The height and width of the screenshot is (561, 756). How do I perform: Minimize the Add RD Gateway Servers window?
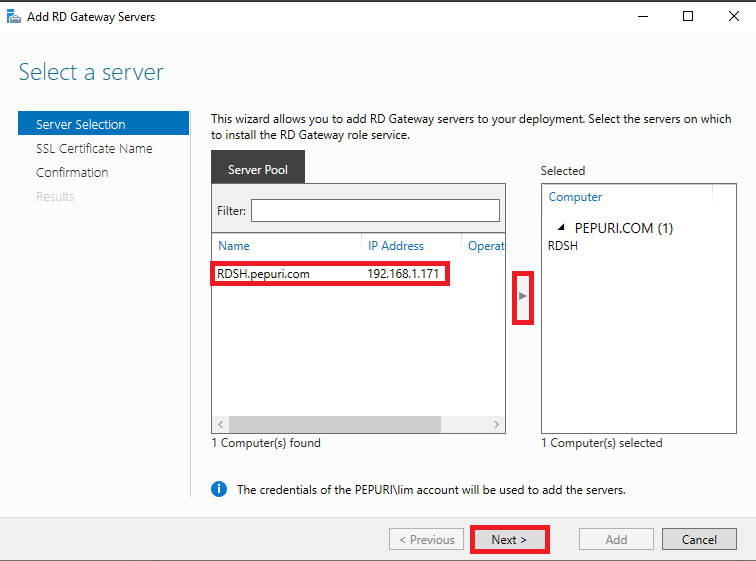point(643,16)
